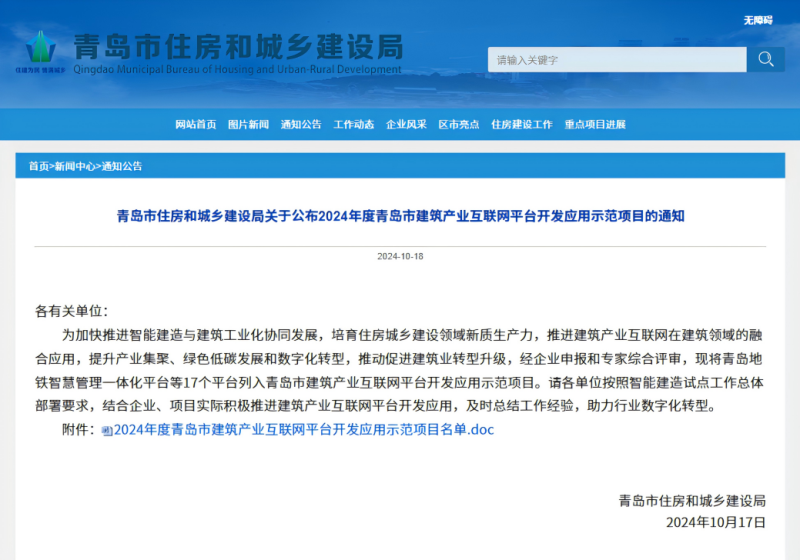Click 通知公告 in the breadcrumb trail
This screenshot has height=560, width=800.
point(122,166)
